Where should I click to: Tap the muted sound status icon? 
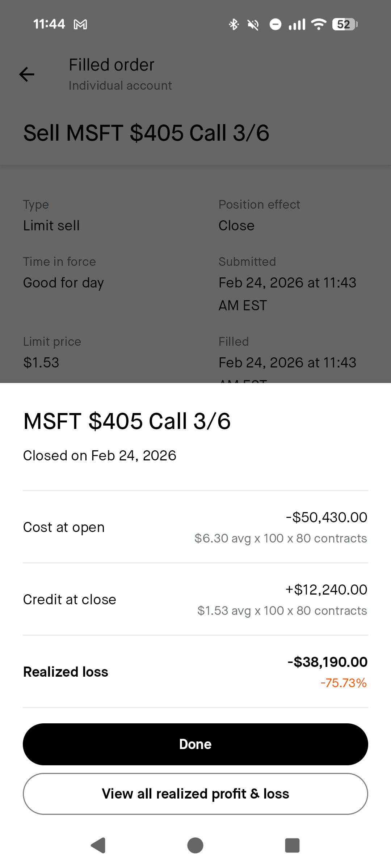(x=253, y=25)
